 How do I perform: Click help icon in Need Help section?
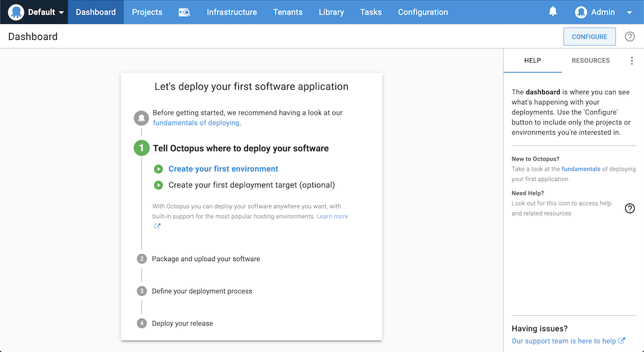click(x=630, y=208)
